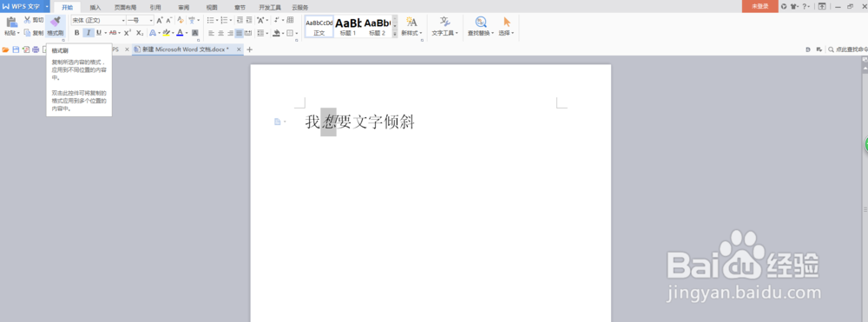868x322 pixels.
Task: Select the 标题 2 style
Action: point(377,26)
